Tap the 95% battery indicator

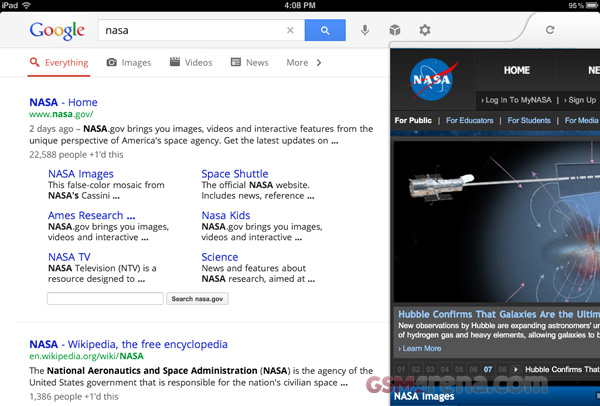(584, 5)
